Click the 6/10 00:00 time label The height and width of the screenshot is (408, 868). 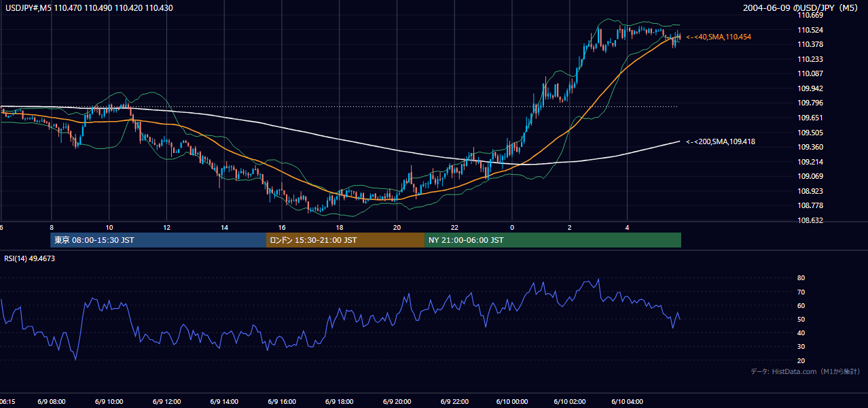point(512,402)
